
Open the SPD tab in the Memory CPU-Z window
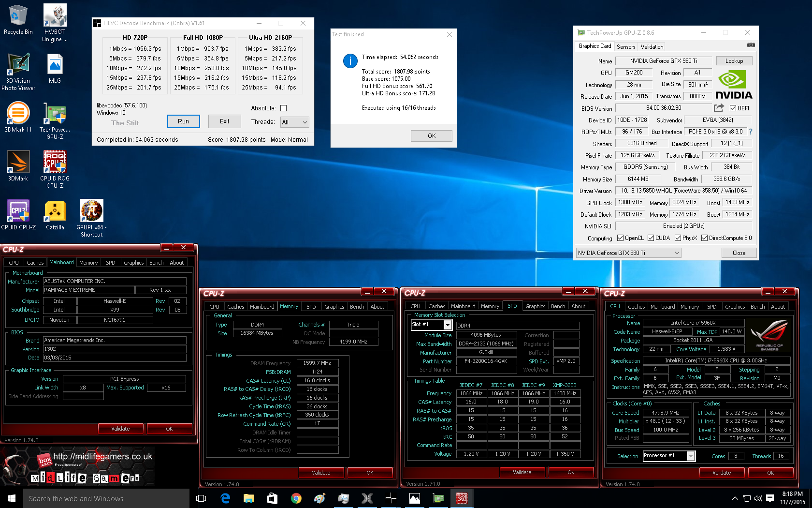(311, 307)
